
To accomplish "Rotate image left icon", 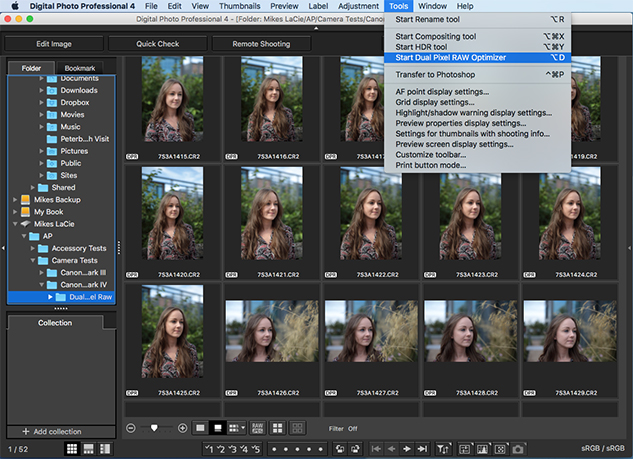I will pos(340,449).
